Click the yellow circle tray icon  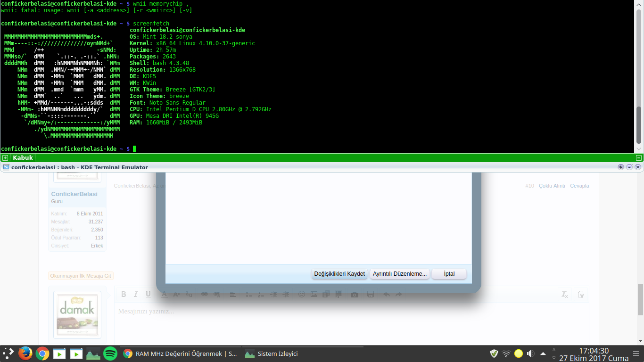pos(519,354)
